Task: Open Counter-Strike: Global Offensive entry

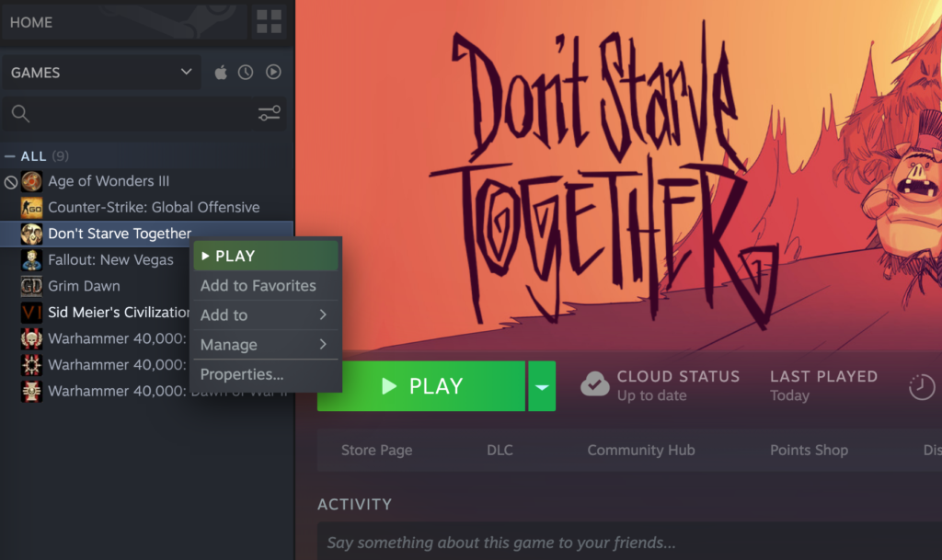Action: coord(154,208)
